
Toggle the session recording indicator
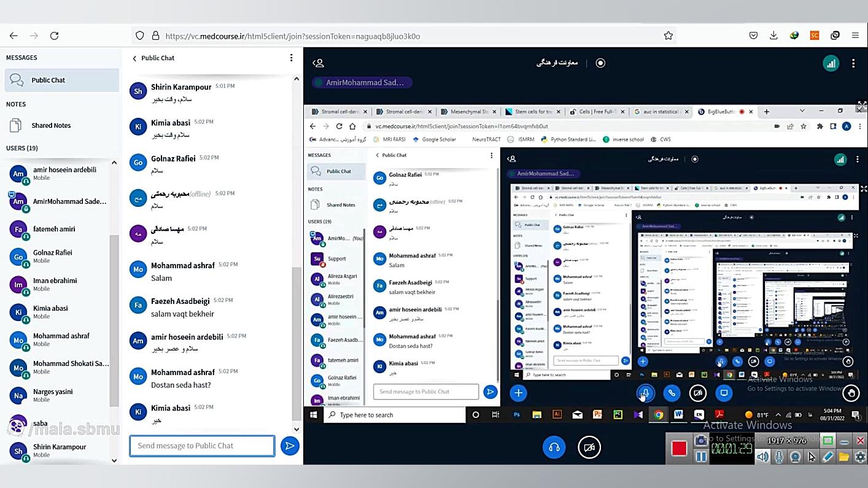tap(600, 63)
